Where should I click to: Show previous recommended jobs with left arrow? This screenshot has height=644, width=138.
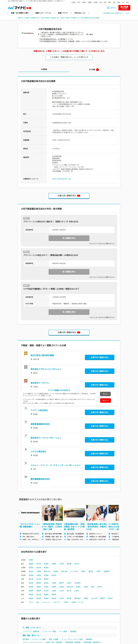pos(19,513)
